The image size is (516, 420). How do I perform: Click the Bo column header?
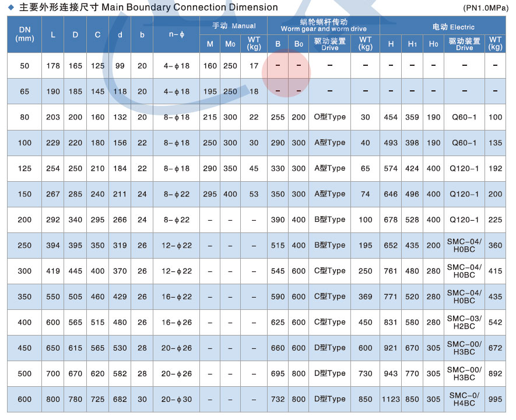pos(299,44)
